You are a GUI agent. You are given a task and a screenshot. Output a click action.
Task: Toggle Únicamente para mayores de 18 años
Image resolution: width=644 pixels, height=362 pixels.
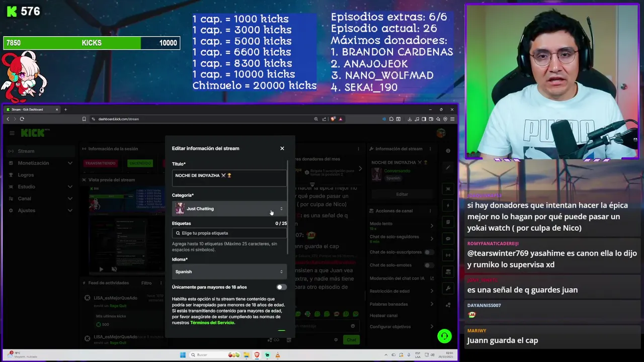[x=281, y=287]
